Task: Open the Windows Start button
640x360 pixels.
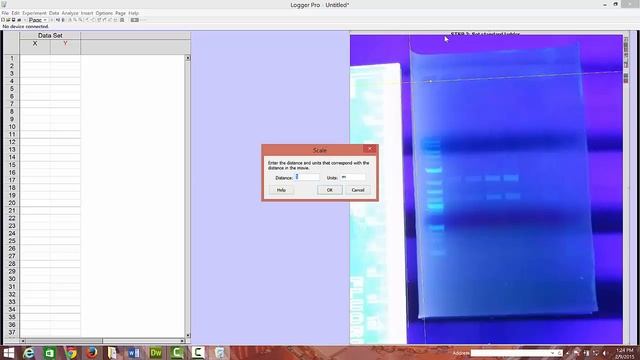Action: point(9,353)
